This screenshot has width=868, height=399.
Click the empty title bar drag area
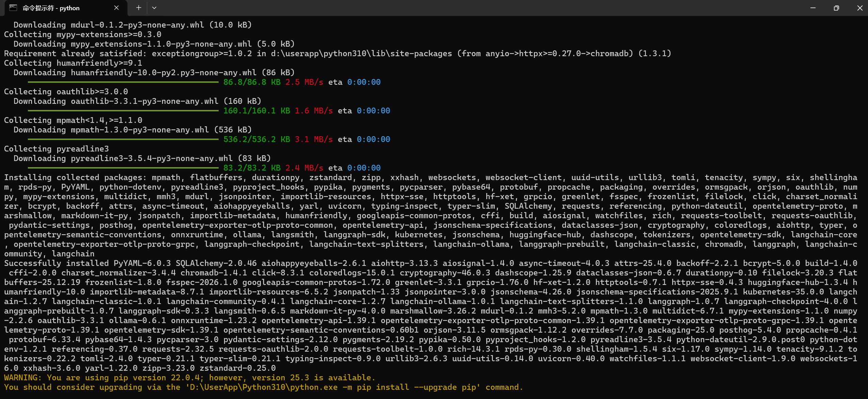click(477, 8)
